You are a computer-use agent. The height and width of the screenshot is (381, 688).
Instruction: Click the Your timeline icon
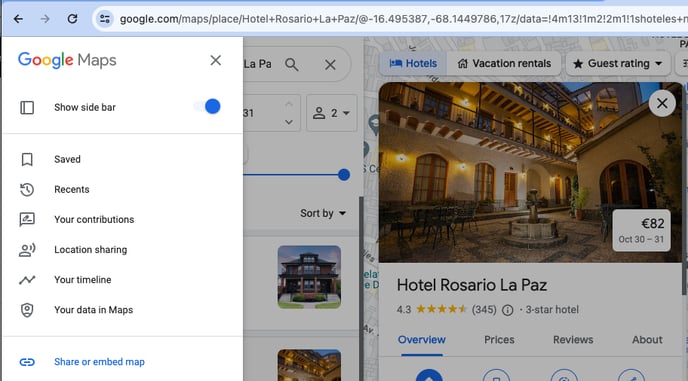coord(27,280)
